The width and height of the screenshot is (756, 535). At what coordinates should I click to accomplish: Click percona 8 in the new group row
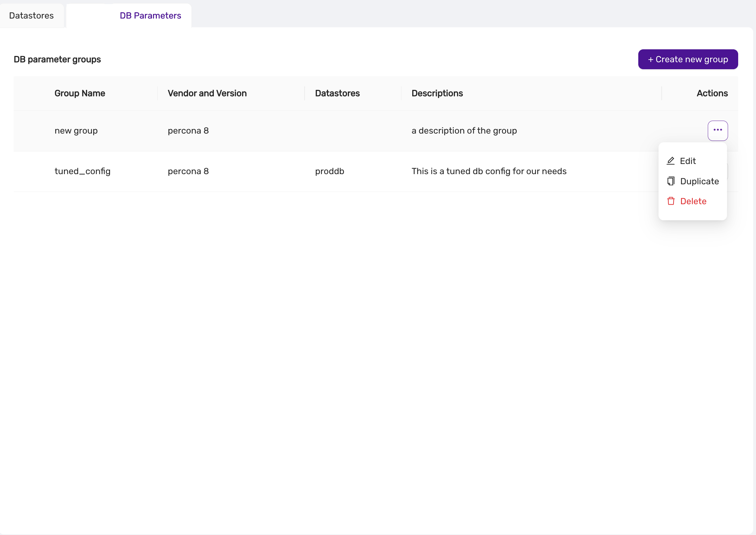click(188, 131)
